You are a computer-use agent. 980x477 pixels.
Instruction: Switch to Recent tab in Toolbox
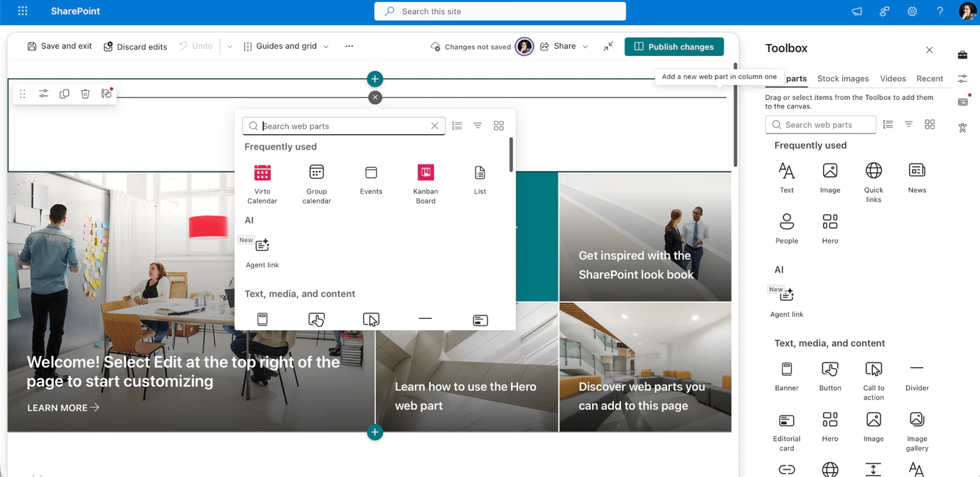point(930,78)
